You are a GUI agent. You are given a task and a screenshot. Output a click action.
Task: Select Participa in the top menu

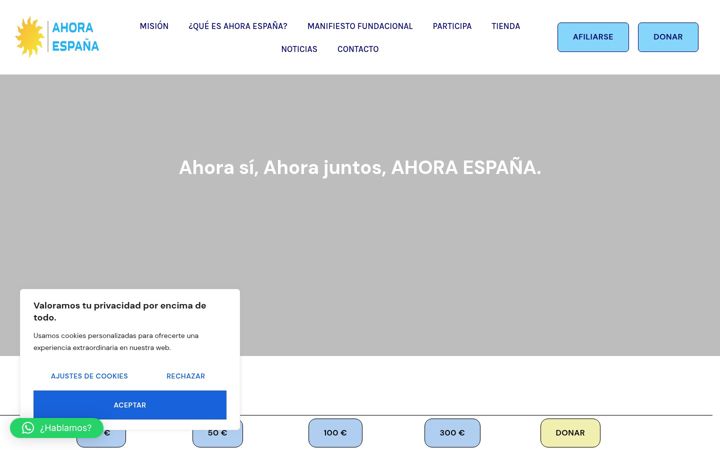pyautogui.click(x=452, y=26)
